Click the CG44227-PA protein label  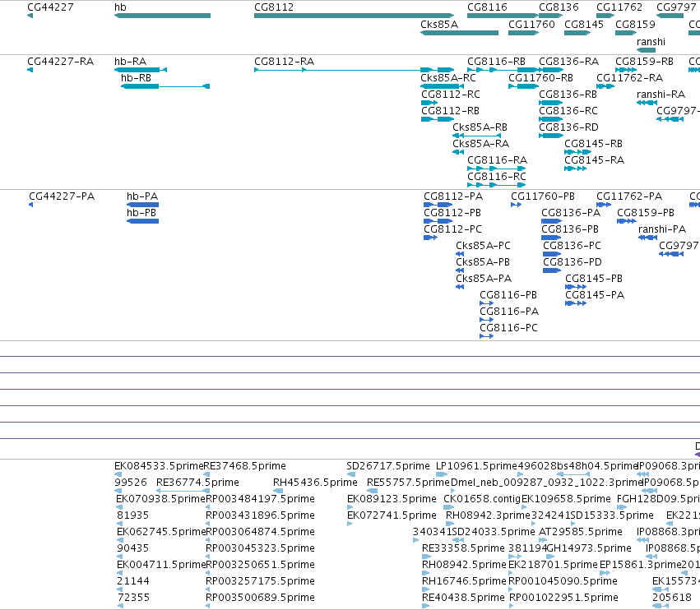(x=62, y=196)
